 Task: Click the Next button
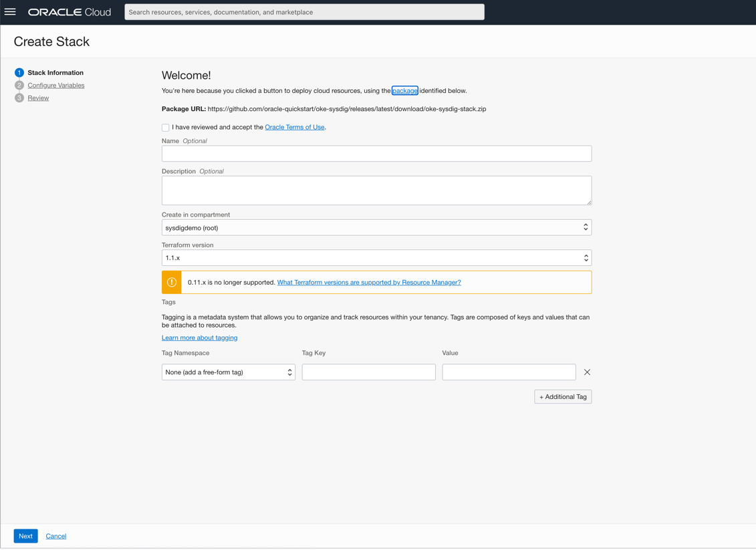click(x=25, y=536)
